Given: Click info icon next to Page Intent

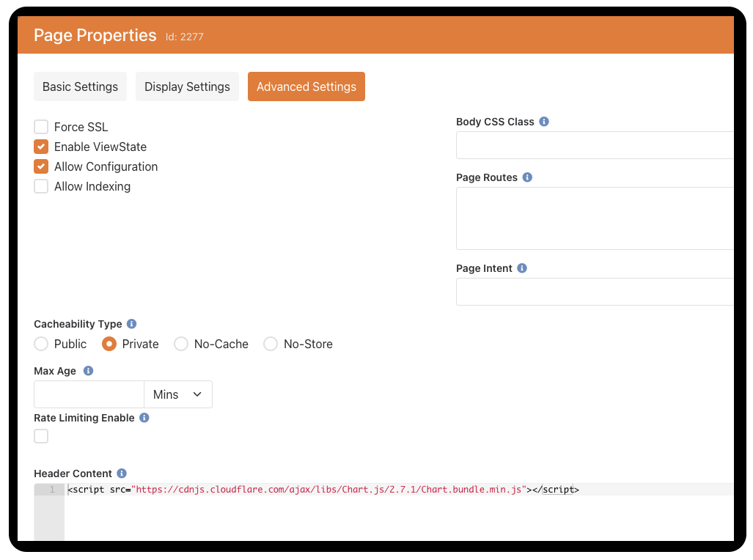Looking at the screenshot, I should (522, 268).
